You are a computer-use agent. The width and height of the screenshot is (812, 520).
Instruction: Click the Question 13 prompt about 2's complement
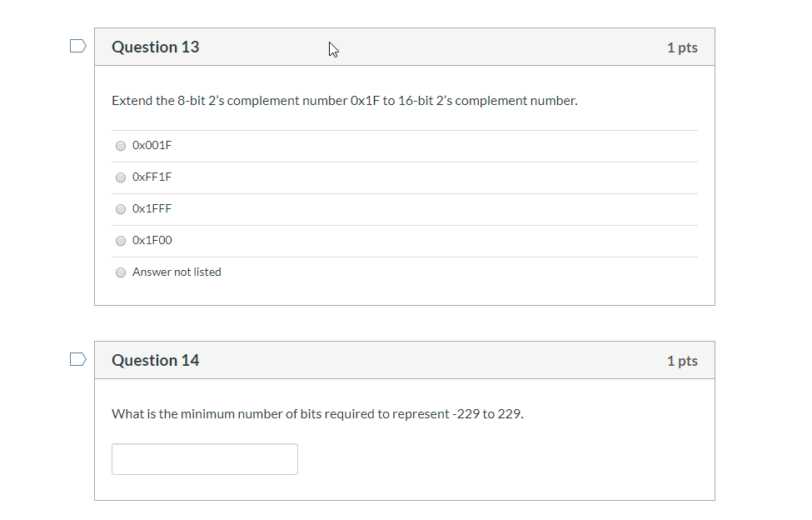[344, 100]
